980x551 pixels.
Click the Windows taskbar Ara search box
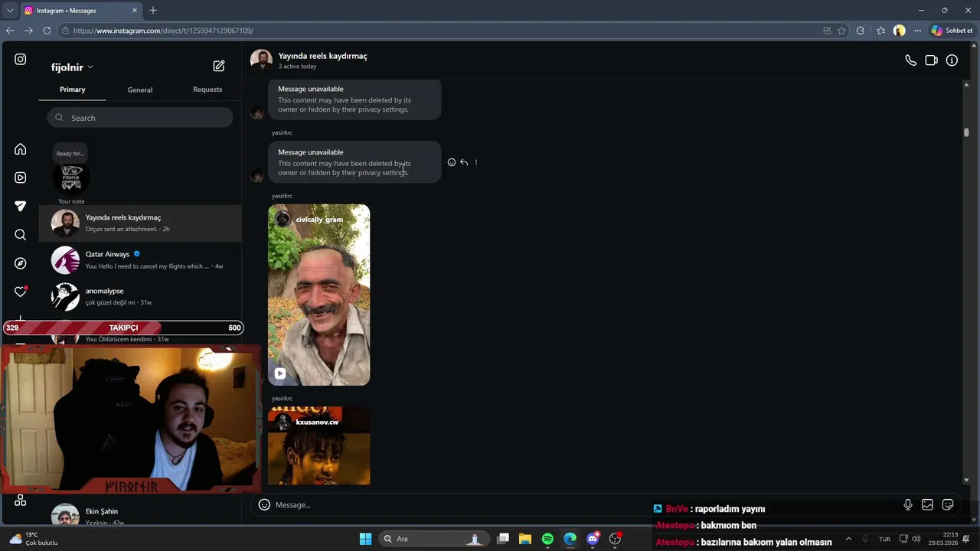tap(434, 539)
